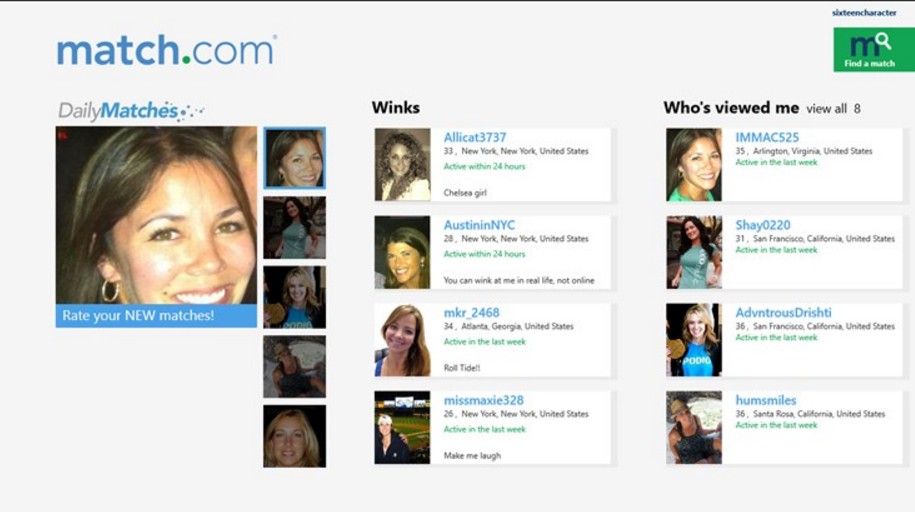Open AustininNYC profile link
The width and height of the screenshot is (915, 512).
(x=479, y=225)
